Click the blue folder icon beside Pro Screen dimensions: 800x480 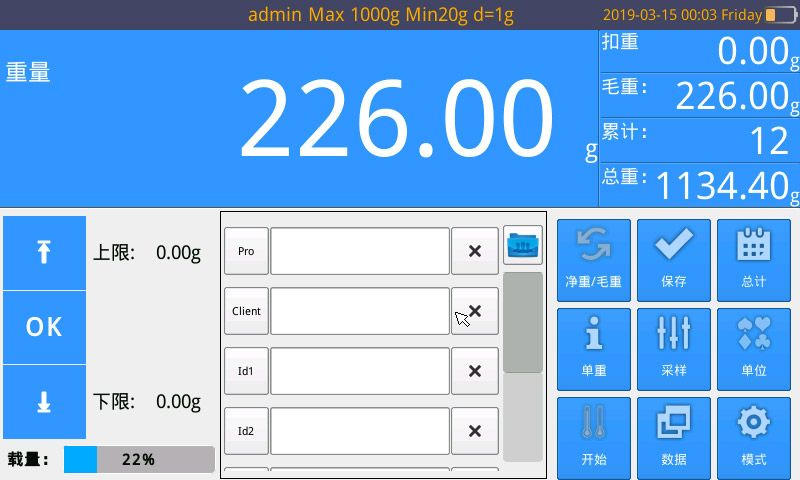(x=522, y=244)
